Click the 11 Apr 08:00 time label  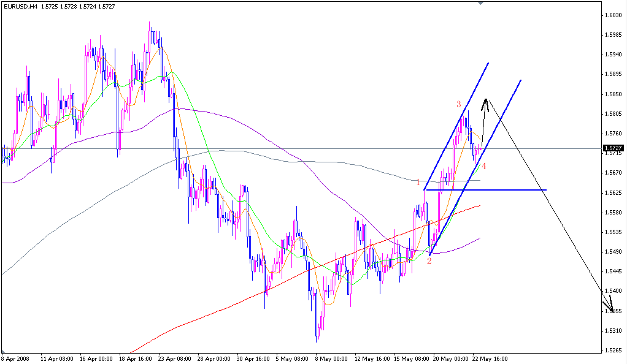(56, 359)
